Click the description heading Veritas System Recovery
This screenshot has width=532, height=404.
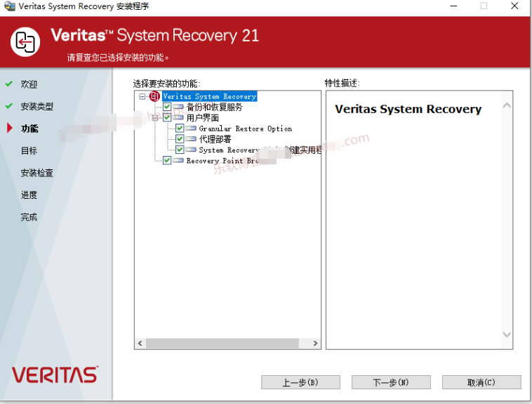coord(408,109)
